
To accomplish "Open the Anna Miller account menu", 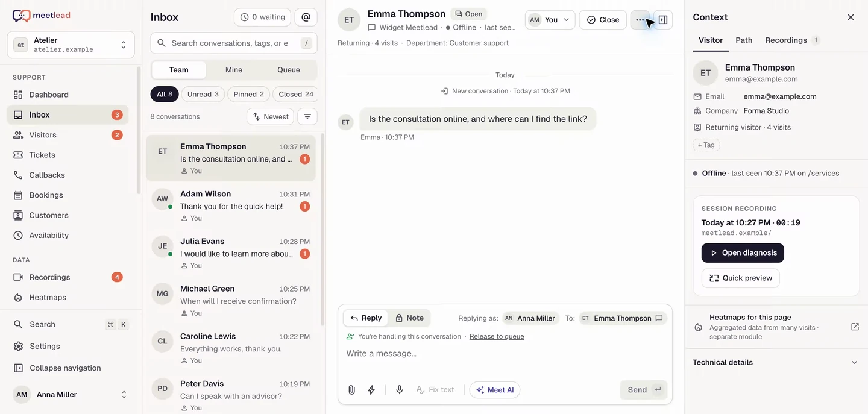I will 71,395.
